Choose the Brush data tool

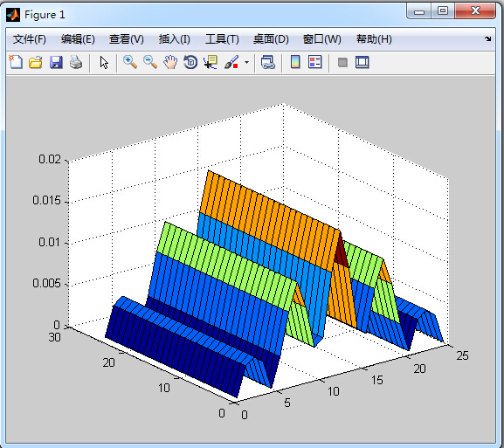(231, 62)
